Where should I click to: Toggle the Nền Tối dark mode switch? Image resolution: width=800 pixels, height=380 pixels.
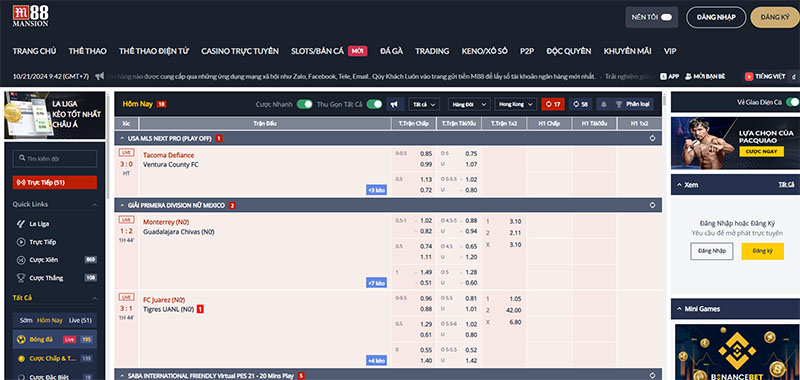[x=666, y=17]
